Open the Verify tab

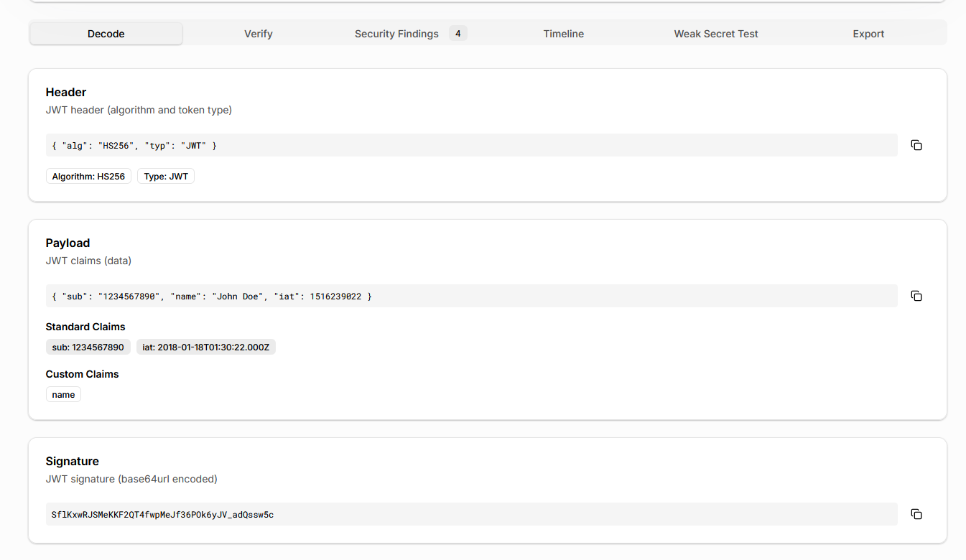point(259,34)
